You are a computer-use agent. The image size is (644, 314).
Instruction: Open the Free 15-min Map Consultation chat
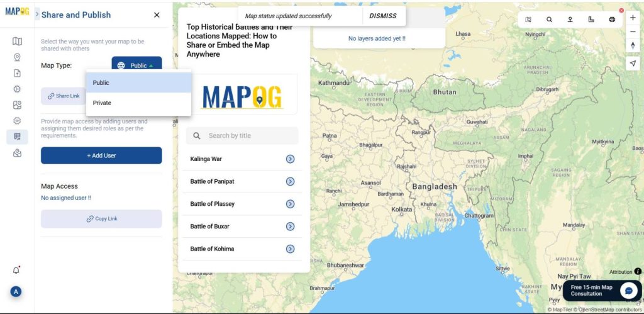[602, 291]
